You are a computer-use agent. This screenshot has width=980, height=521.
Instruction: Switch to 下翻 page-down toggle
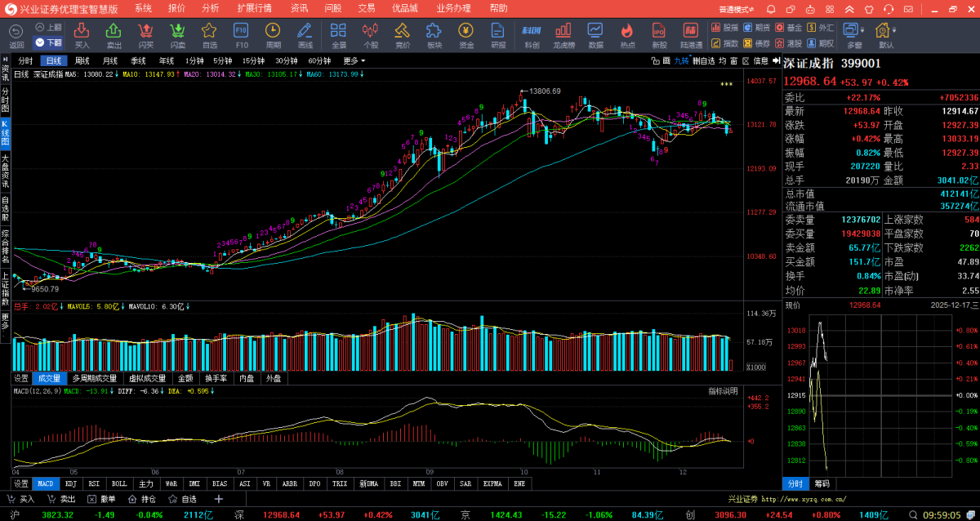pos(49,42)
